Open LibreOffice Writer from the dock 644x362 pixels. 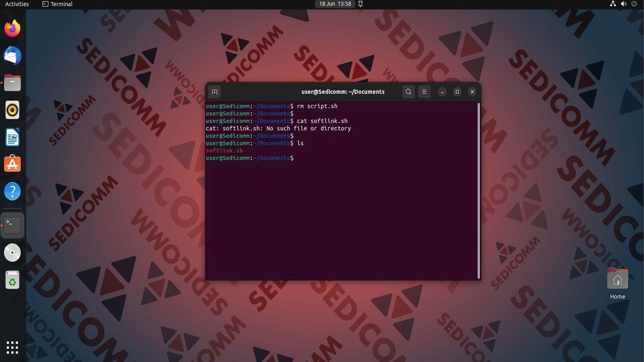tap(12, 137)
